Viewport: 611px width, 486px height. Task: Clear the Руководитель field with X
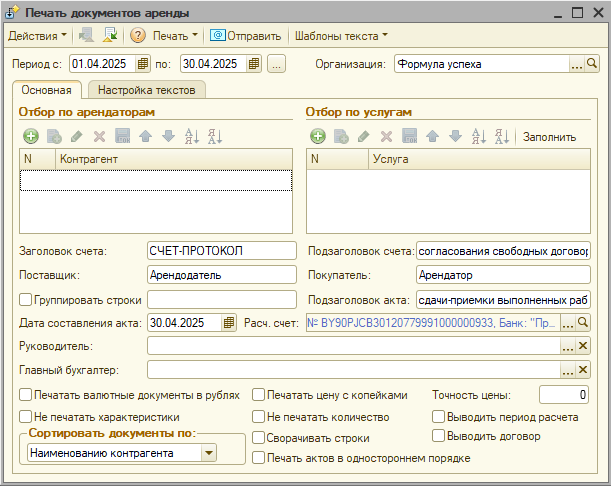click(584, 346)
